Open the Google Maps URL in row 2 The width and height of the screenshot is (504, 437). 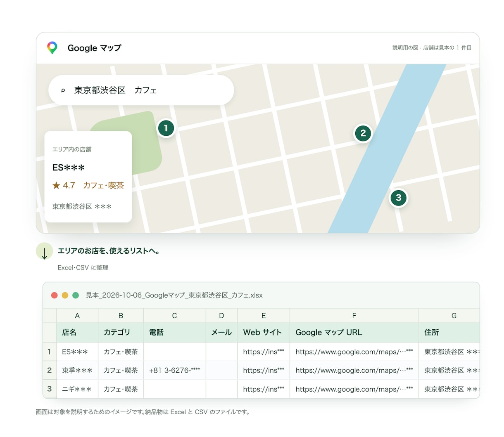pos(354,370)
